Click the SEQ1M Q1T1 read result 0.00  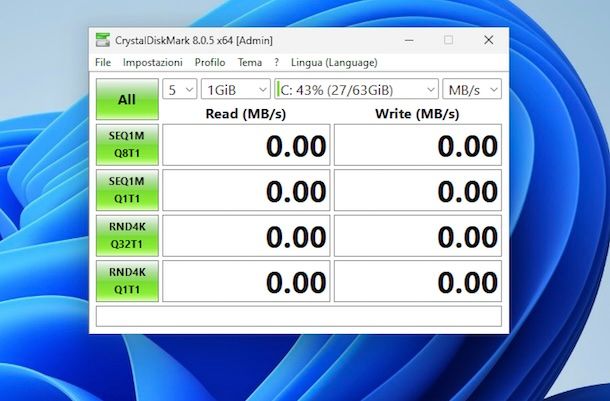(x=246, y=190)
